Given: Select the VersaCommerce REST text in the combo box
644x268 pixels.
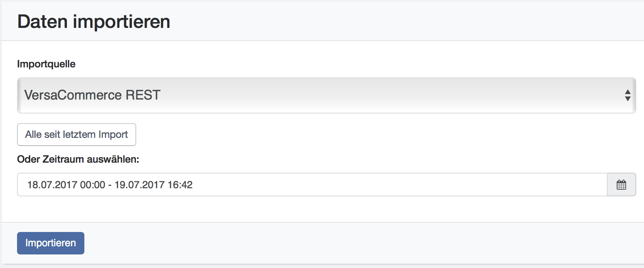Looking at the screenshot, I should coord(92,95).
